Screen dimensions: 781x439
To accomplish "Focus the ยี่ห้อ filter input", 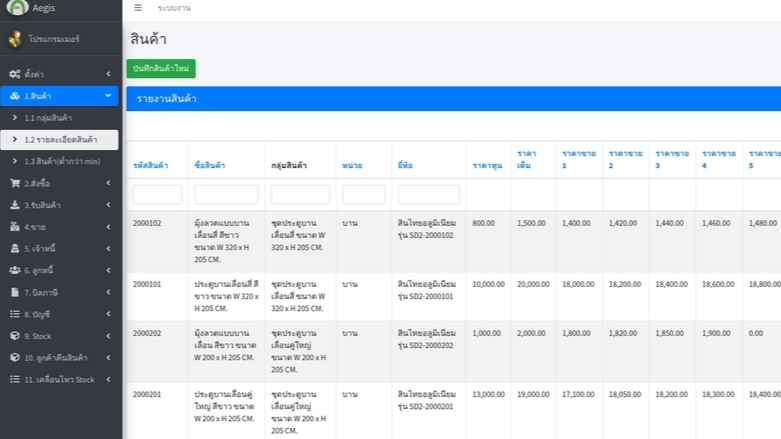I will tap(428, 194).
